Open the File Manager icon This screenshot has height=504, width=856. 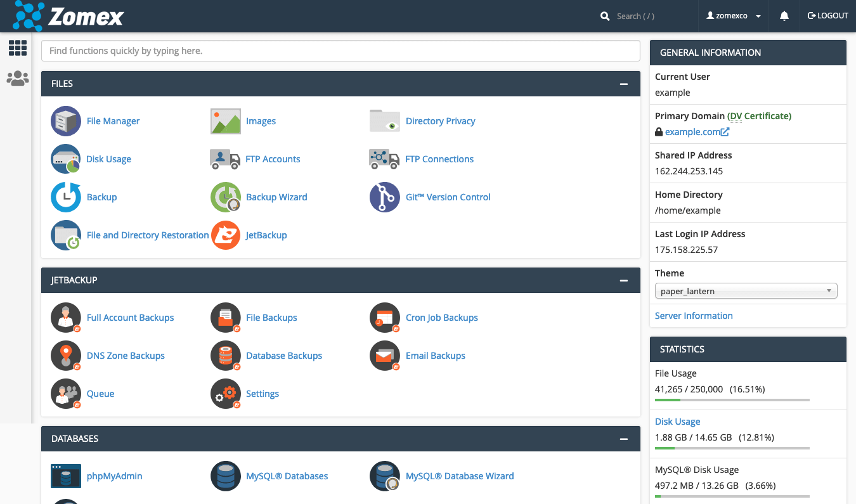[66, 121]
